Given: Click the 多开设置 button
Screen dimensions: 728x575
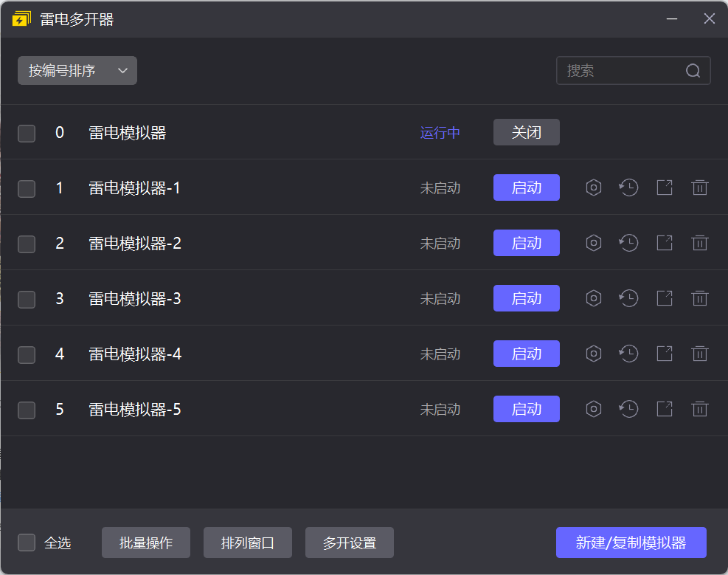Looking at the screenshot, I should (350, 543).
